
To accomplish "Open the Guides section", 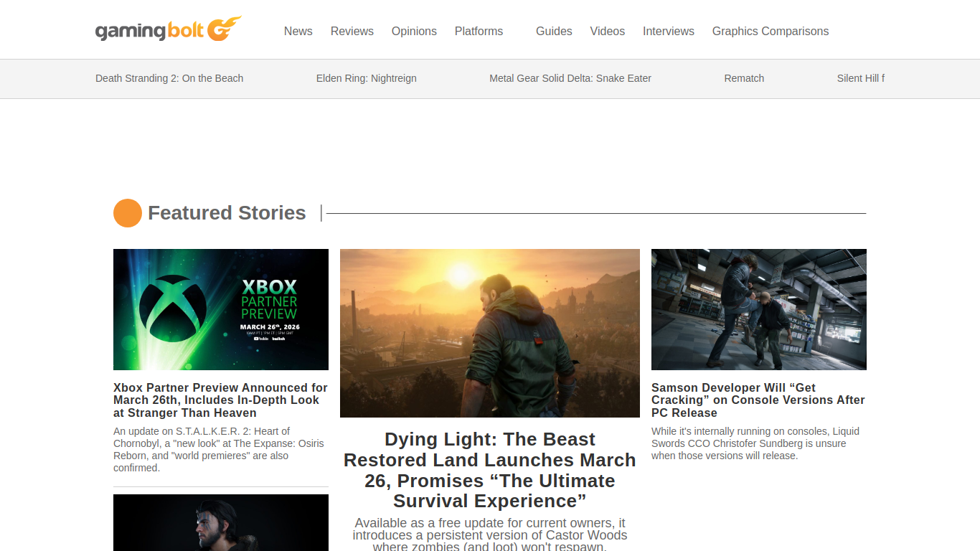I will click(x=554, y=32).
